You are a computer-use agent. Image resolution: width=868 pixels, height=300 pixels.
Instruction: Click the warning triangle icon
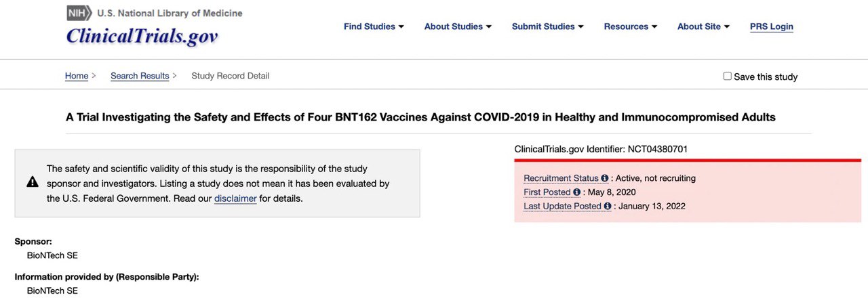pyautogui.click(x=33, y=182)
